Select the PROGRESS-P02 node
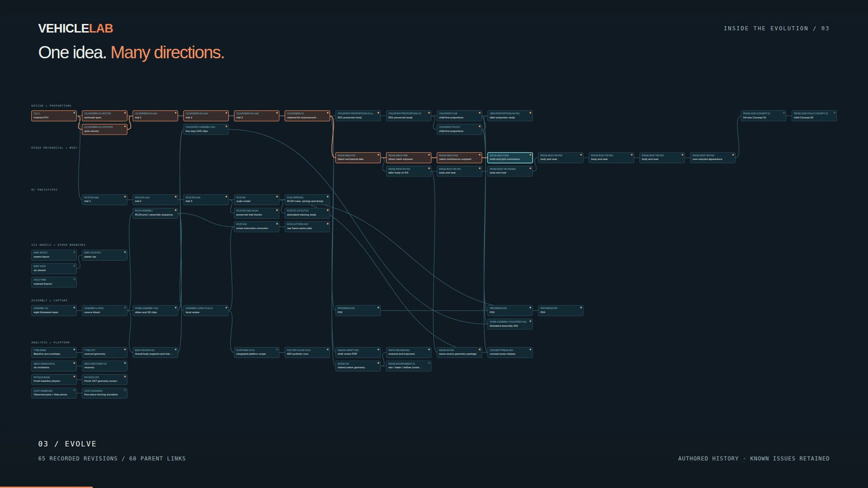Screen dimensions: 868x488 tap(358, 311)
